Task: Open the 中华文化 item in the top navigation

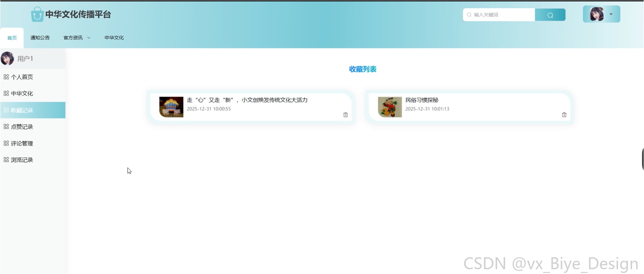Action: click(x=114, y=38)
